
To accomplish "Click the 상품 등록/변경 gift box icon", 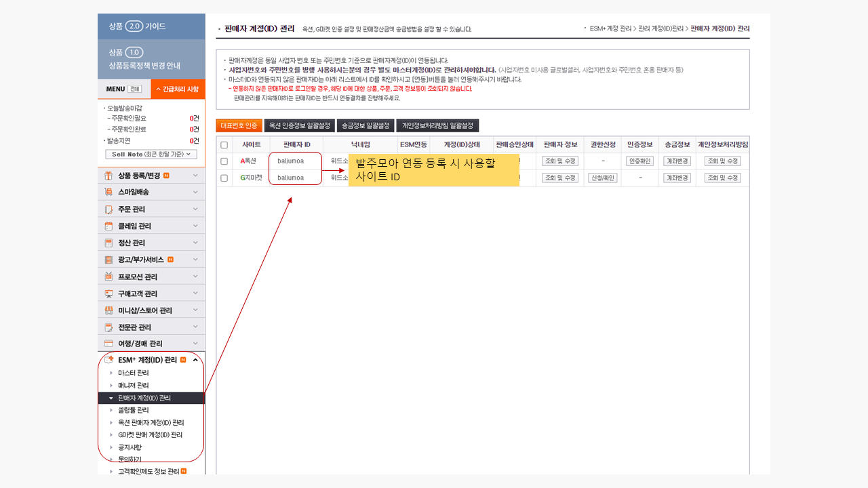I will click(108, 176).
